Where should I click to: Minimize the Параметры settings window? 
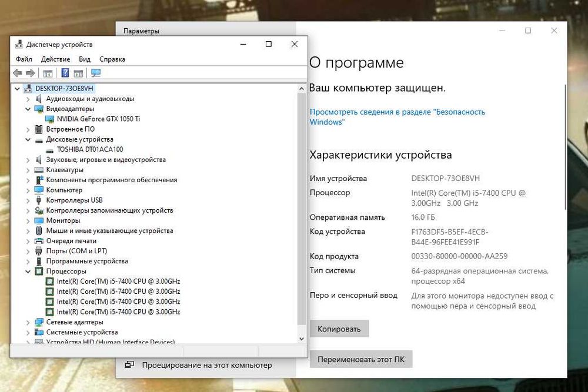tap(503, 31)
